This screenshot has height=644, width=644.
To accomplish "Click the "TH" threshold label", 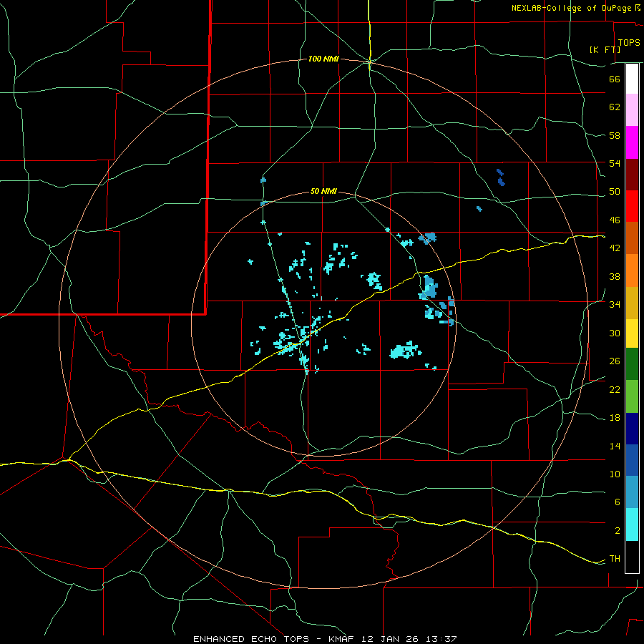I will click(x=615, y=559).
